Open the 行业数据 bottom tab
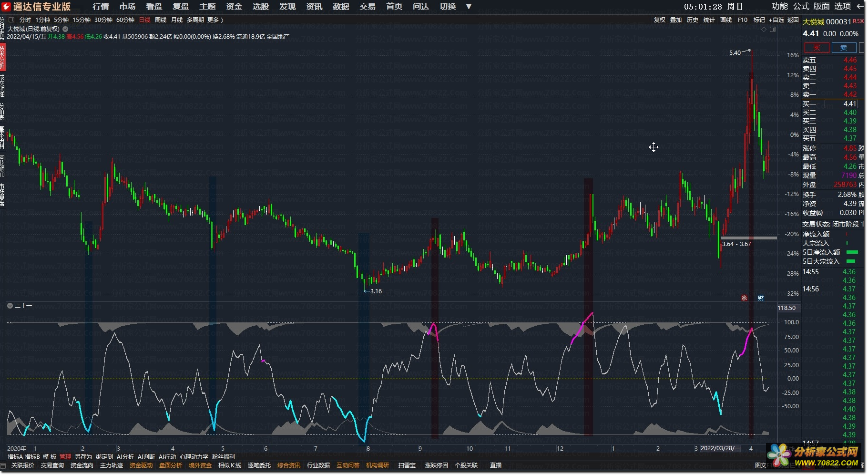The height and width of the screenshot is (475, 868). coord(318,465)
